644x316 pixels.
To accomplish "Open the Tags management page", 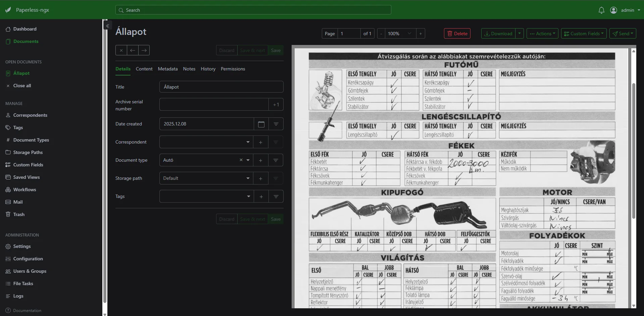I will pos(18,127).
